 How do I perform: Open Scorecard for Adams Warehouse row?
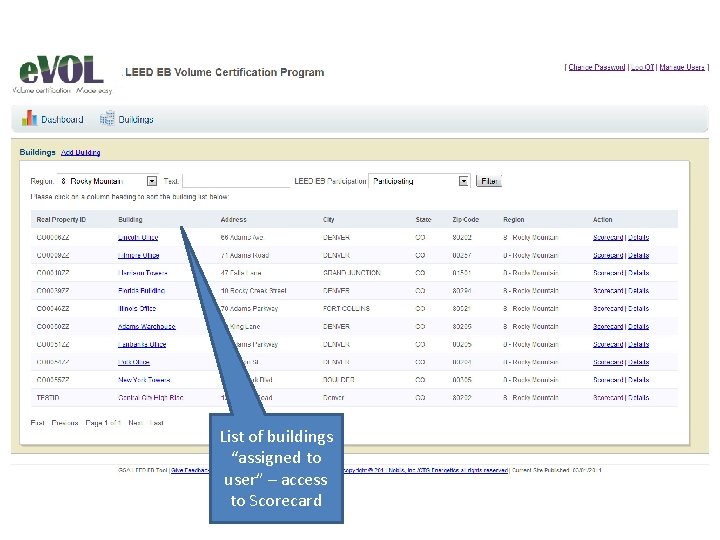click(608, 326)
